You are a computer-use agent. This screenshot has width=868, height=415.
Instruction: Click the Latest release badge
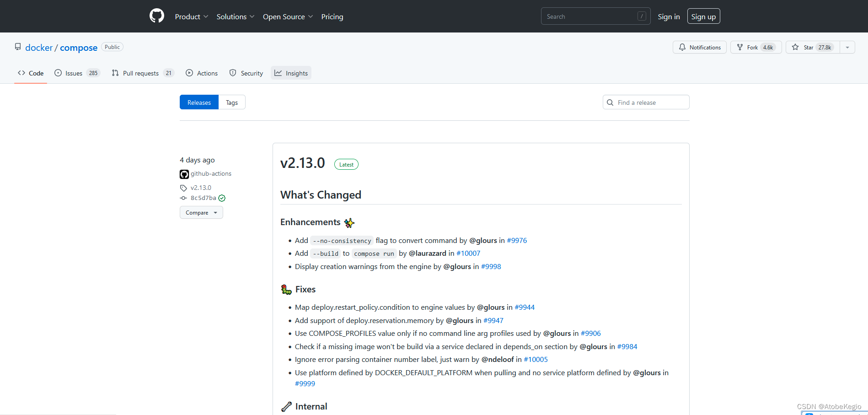point(346,164)
